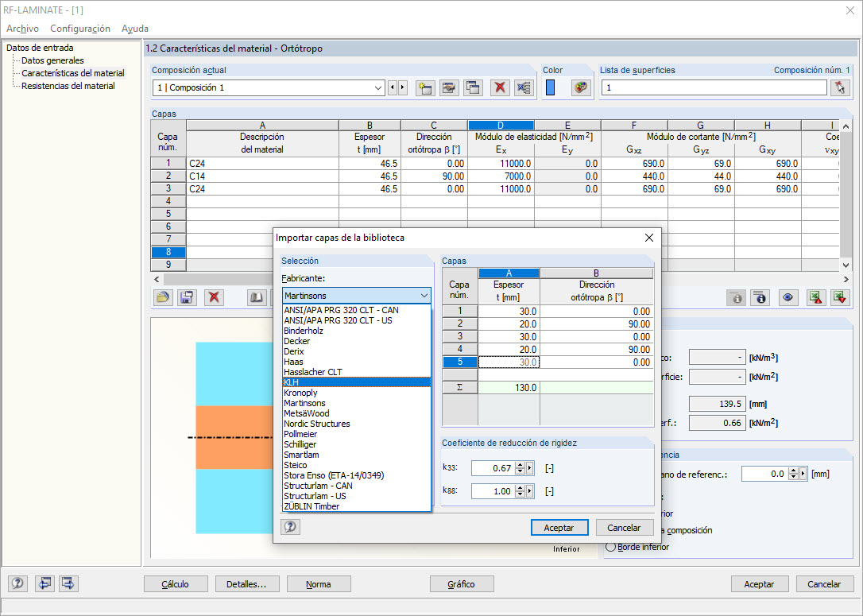Go to next input window icon
Viewport: 863px width, 616px height.
(68, 583)
